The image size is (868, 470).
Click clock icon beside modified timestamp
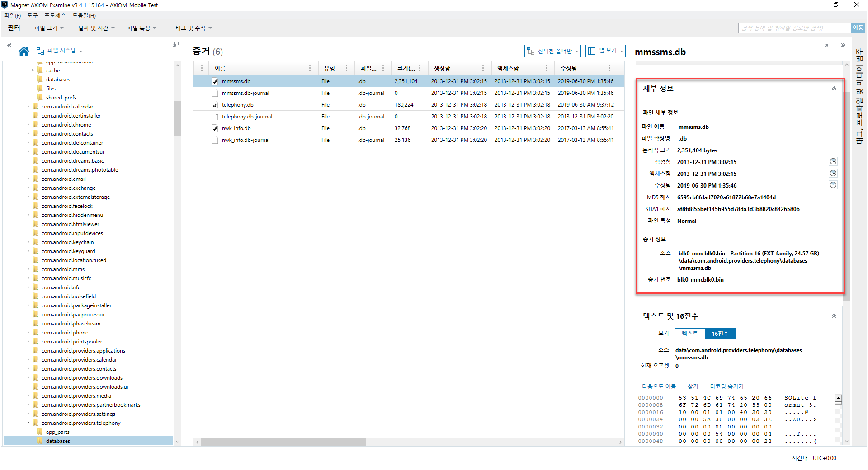click(833, 185)
